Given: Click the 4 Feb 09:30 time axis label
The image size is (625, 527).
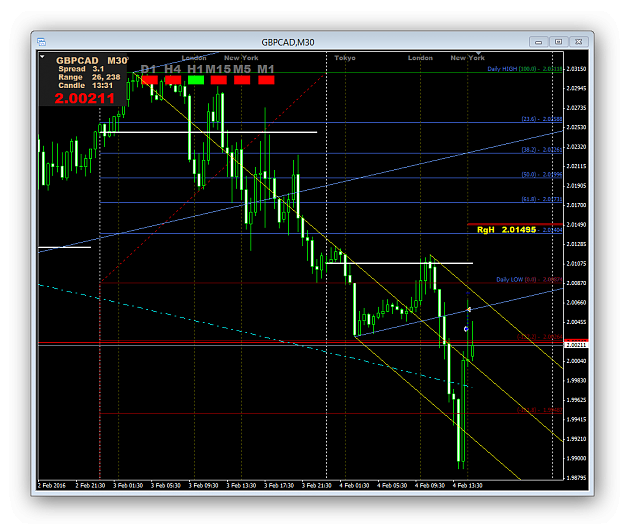Looking at the screenshot, I should (x=430, y=486).
